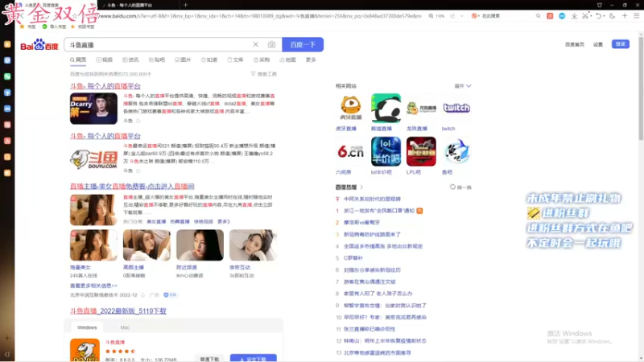The height and width of the screenshot is (362, 644).
Task: Switch to the 资讯 tab
Action: click(x=130, y=60)
